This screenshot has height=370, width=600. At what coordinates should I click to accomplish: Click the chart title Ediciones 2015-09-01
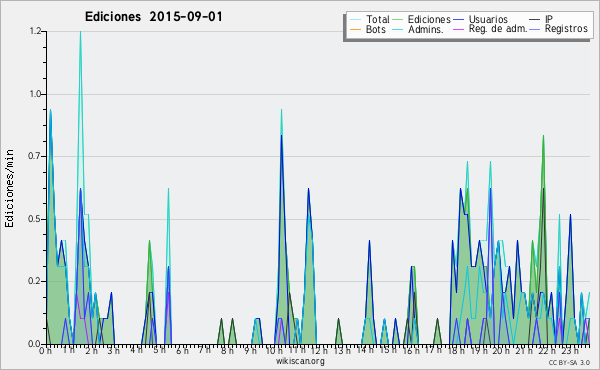(153, 17)
